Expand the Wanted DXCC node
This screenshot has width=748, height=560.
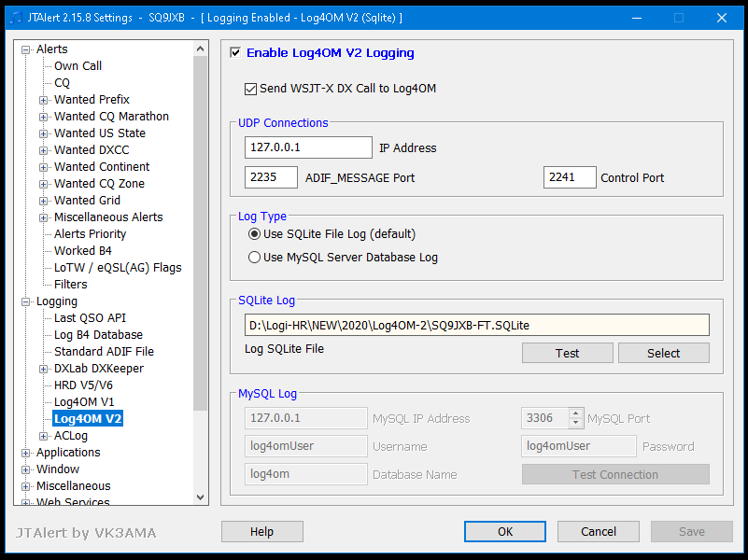click(43, 150)
